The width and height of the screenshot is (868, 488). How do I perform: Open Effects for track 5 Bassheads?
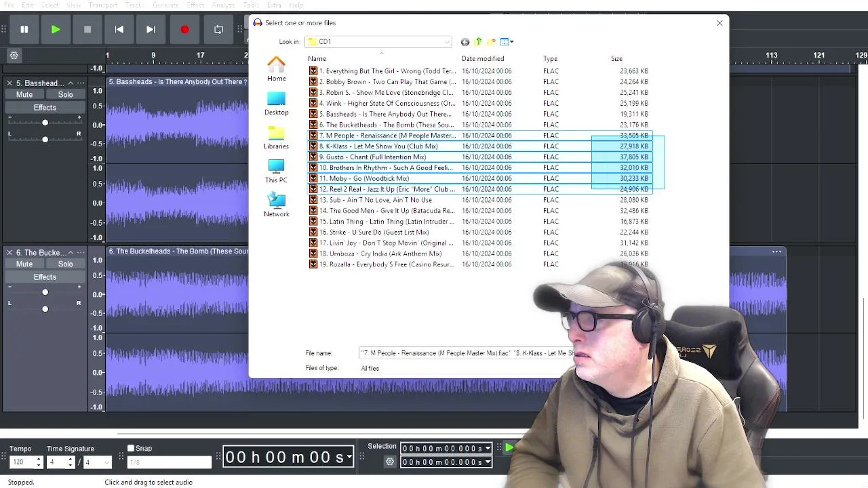45,107
